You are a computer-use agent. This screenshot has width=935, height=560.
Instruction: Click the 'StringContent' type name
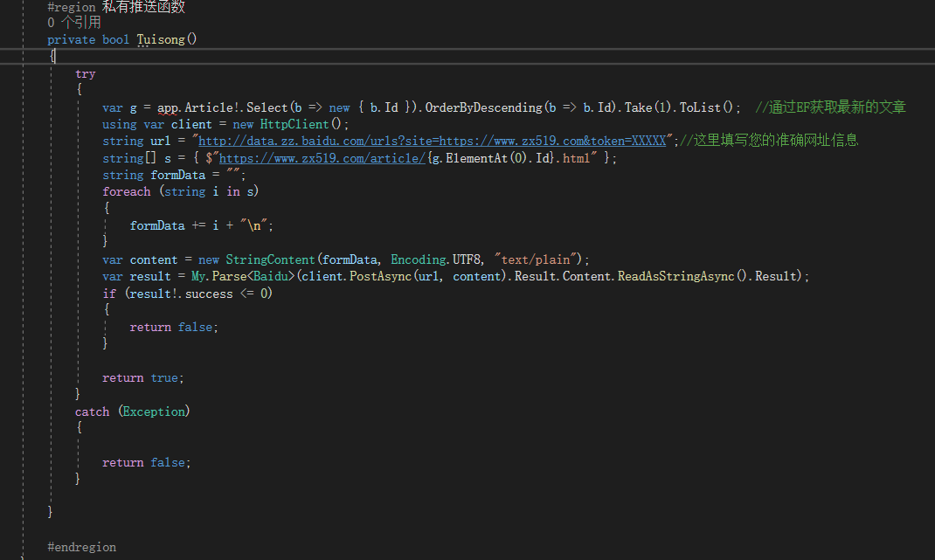[x=270, y=260]
